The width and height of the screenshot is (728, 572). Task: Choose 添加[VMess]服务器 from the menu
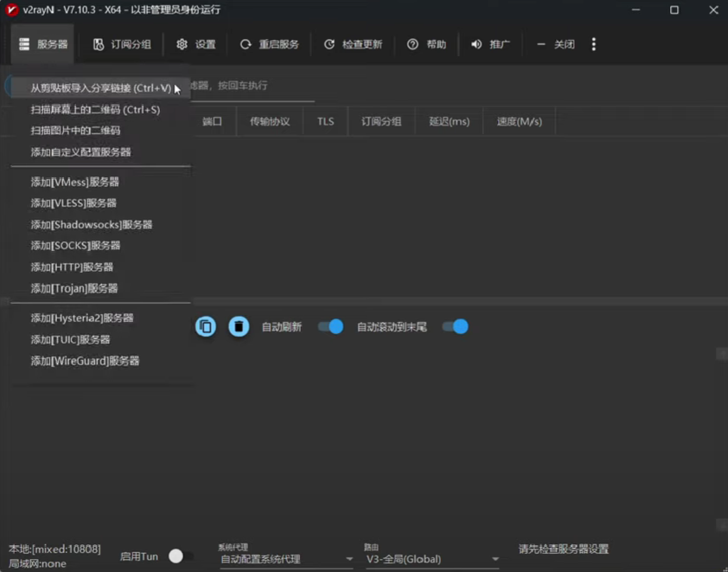(x=74, y=182)
